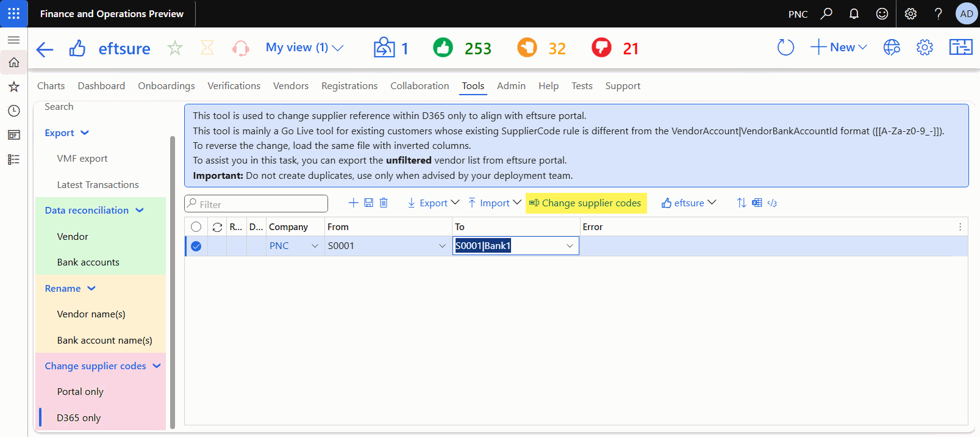Open grid column options three dots

point(960,227)
